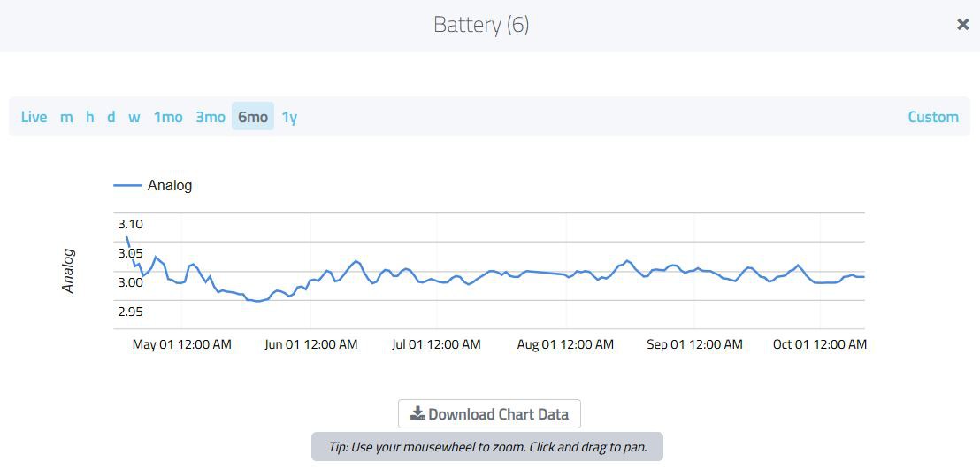Click the Aug 01 12:00 AM axis label
980x470 pixels.
pos(565,344)
